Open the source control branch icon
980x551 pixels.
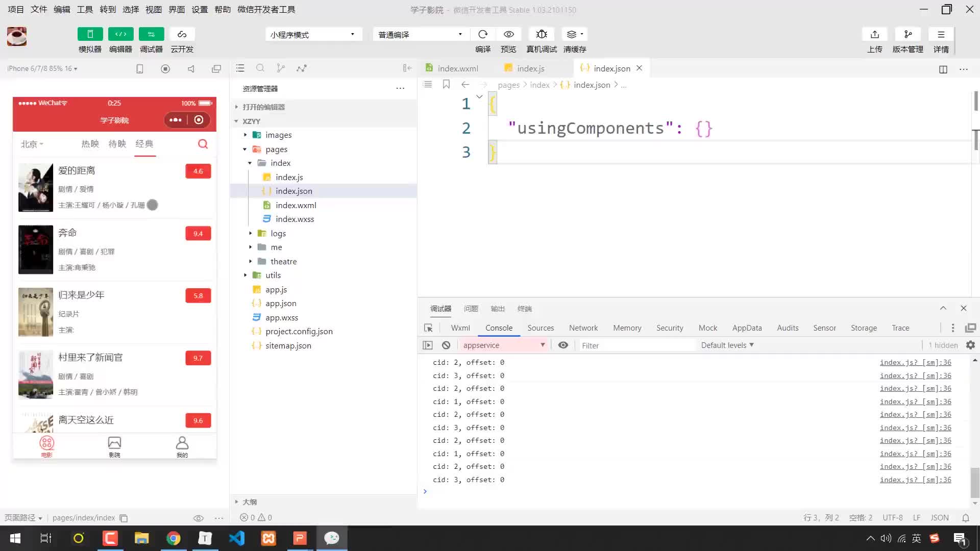click(x=281, y=68)
